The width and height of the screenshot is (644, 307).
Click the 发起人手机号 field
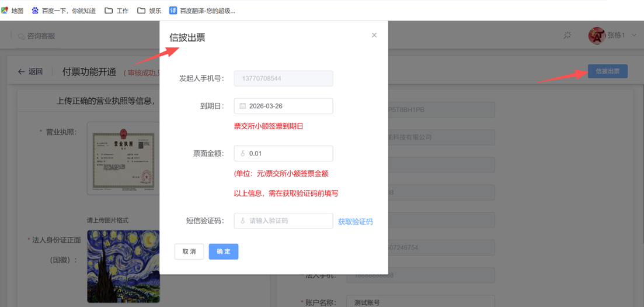click(x=284, y=78)
